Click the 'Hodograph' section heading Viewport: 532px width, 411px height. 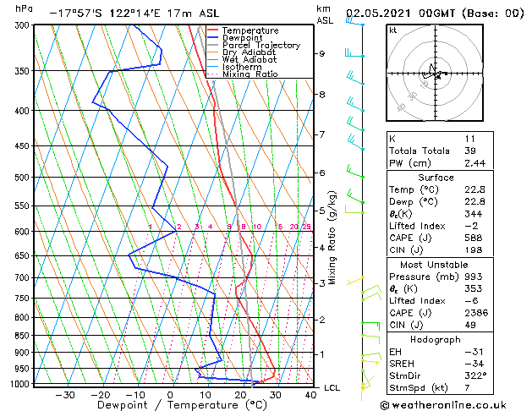(x=436, y=340)
